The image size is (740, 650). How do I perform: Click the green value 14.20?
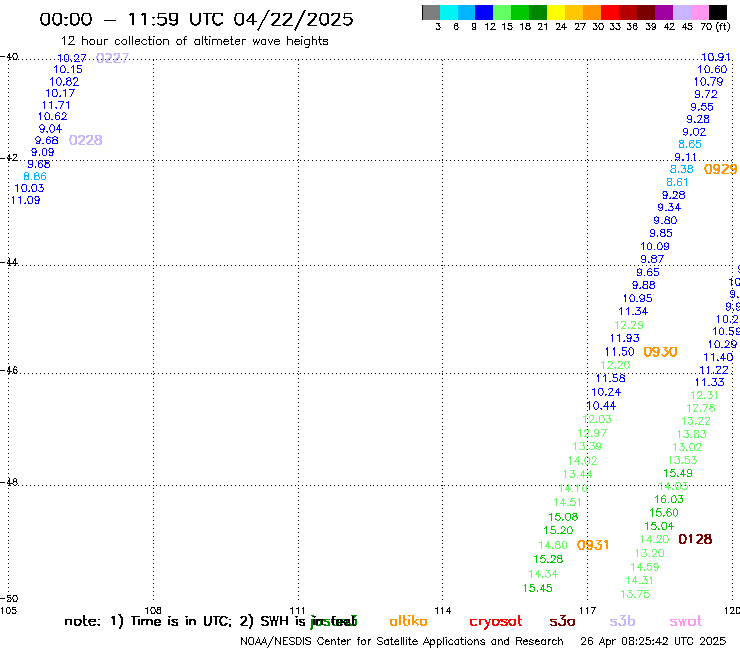click(x=655, y=539)
